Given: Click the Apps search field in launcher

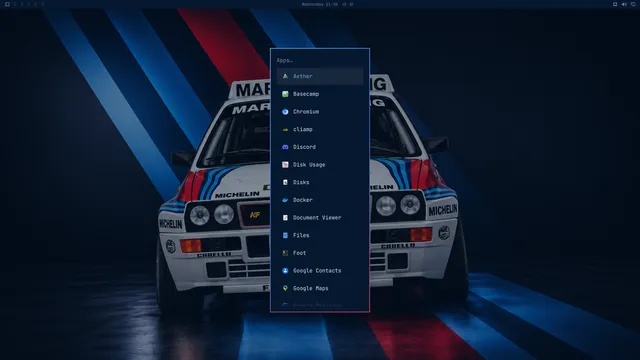Looking at the screenshot, I should pos(320,60).
